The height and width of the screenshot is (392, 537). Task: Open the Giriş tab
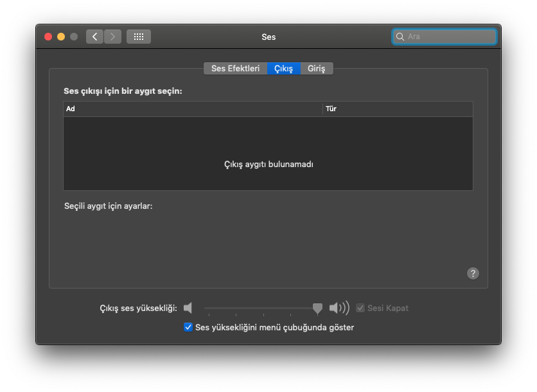[316, 68]
